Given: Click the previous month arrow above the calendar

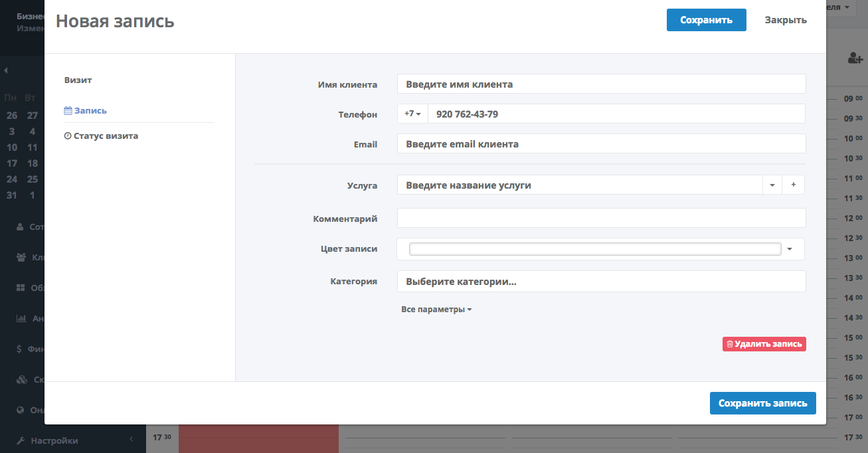Looking at the screenshot, I should pyautogui.click(x=6, y=70).
